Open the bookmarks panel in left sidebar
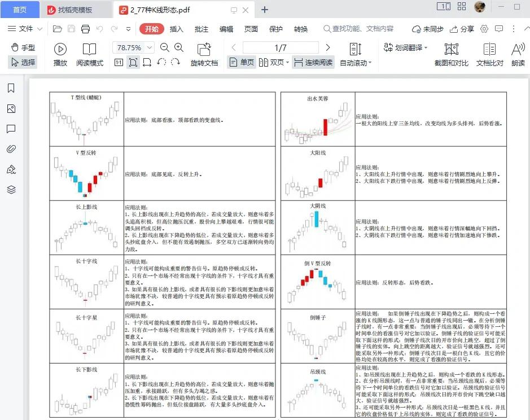 [x=11, y=88]
